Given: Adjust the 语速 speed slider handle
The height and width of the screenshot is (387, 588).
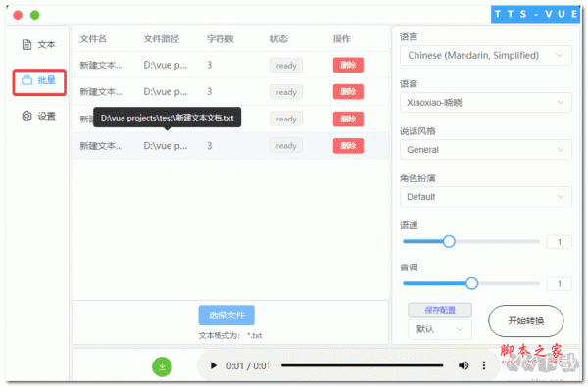Looking at the screenshot, I should [x=449, y=241].
